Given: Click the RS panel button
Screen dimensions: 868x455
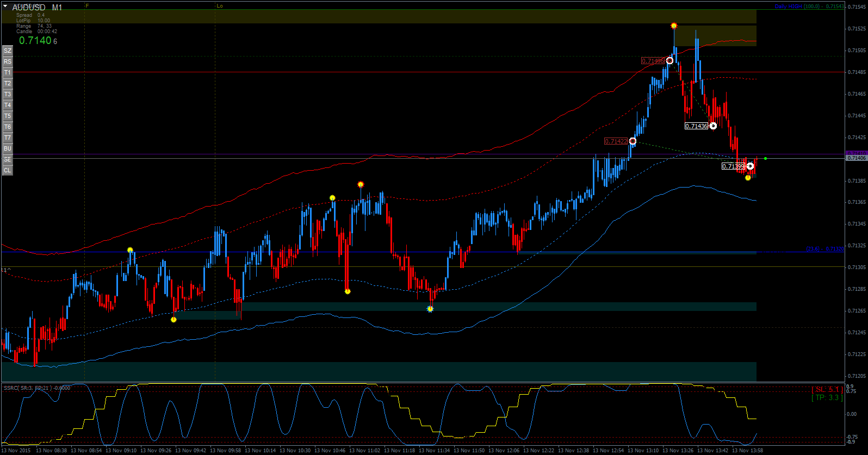Looking at the screenshot, I should click(x=8, y=61).
